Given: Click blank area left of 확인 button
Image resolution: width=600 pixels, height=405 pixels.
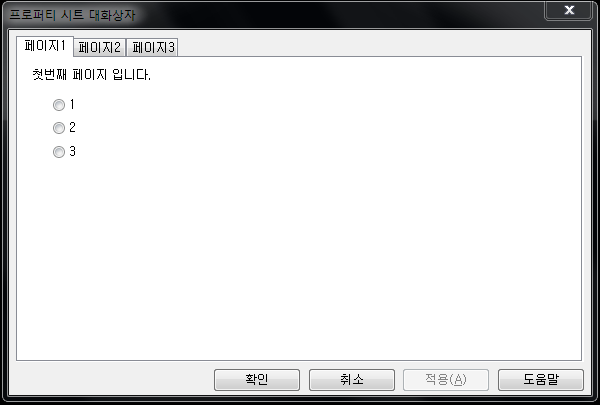Looking at the screenshot, I should pos(111,380).
